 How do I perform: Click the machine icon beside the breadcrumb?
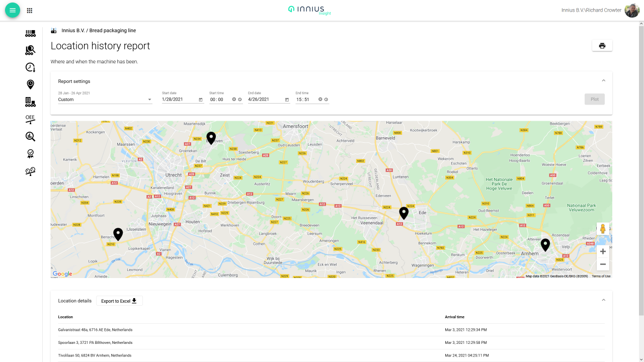coord(54,31)
